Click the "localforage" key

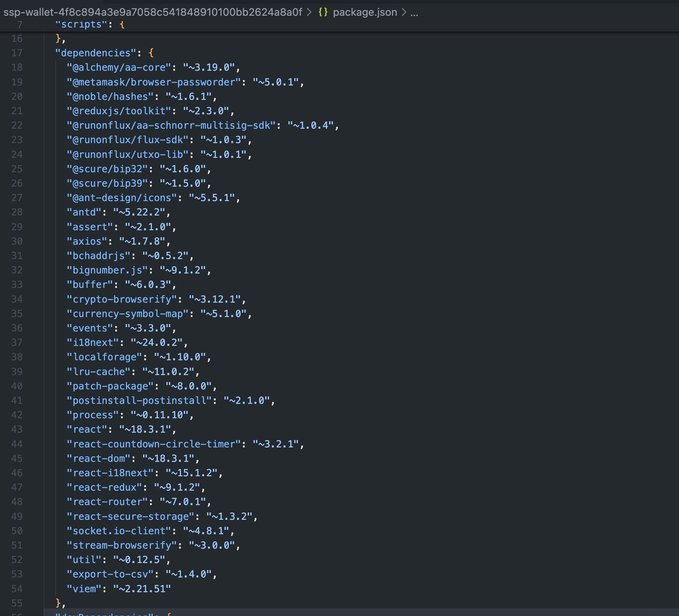[105, 357]
